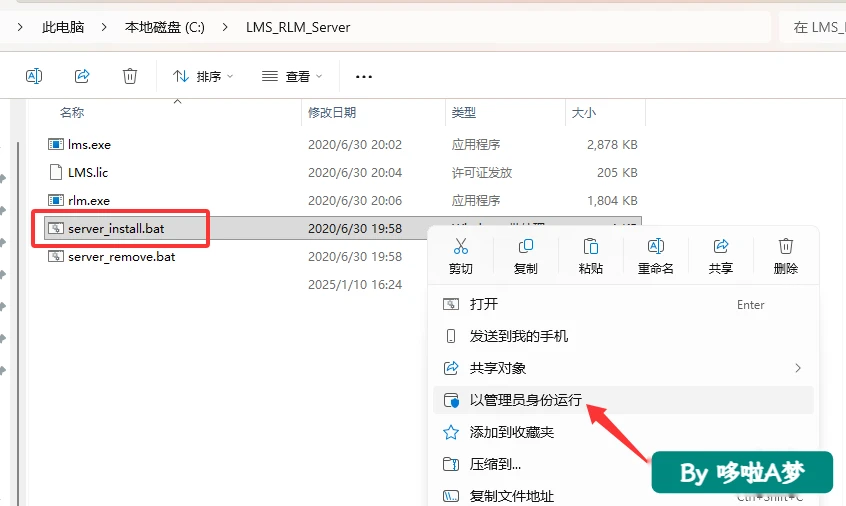Sort by the 修改日期 column header
Image resolution: width=846 pixels, height=506 pixels.
pos(332,112)
